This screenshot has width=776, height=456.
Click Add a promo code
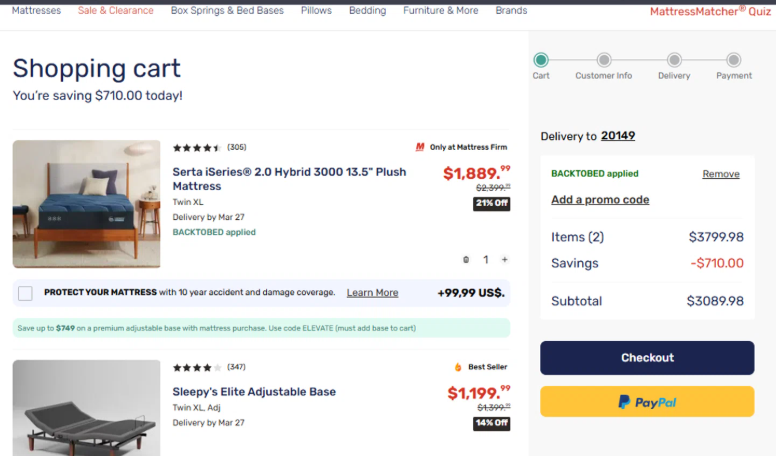tap(600, 200)
